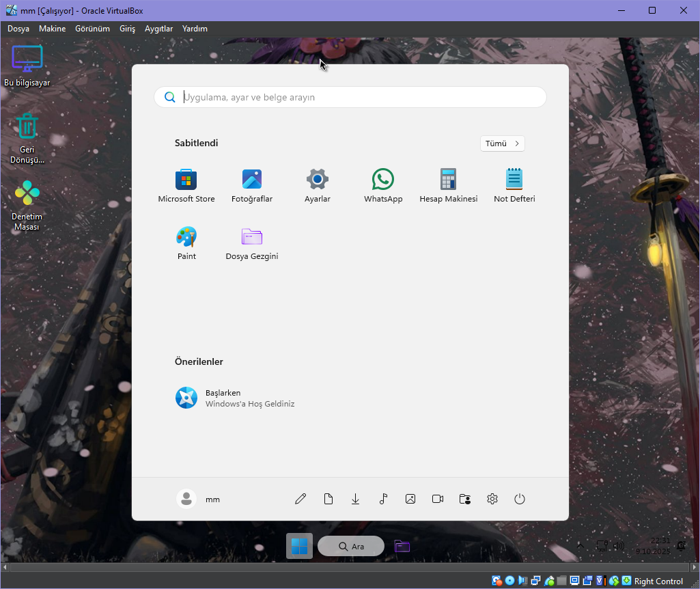
Task: Launch WhatsApp from pinned apps
Action: [x=383, y=186]
